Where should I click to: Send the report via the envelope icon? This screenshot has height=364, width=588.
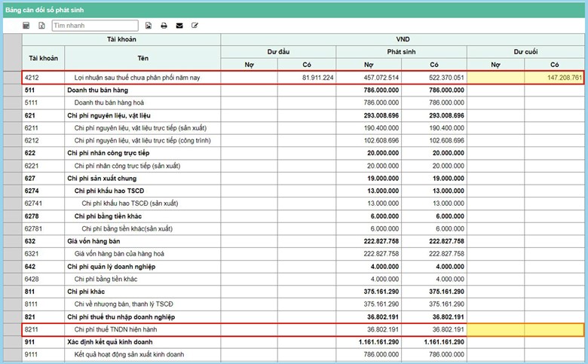179,26
